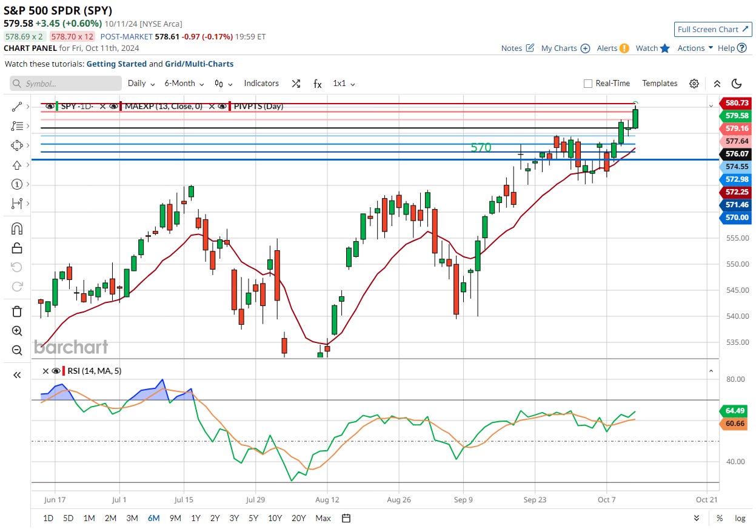This screenshot has height=532, width=756.
Task: Select the arrow marker tool
Action: point(16,165)
